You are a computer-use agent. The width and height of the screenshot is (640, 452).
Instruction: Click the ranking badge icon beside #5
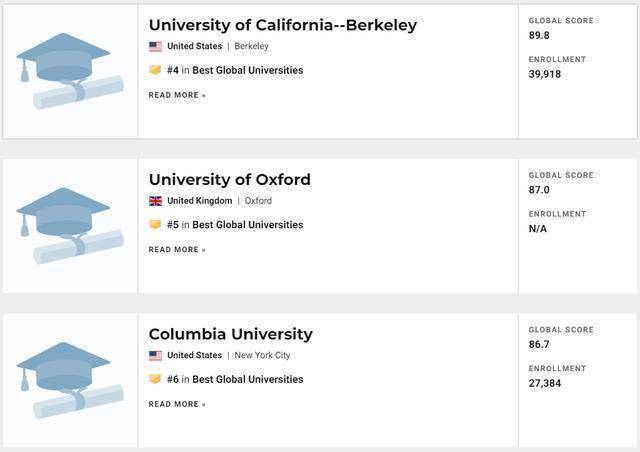pos(155,225)
